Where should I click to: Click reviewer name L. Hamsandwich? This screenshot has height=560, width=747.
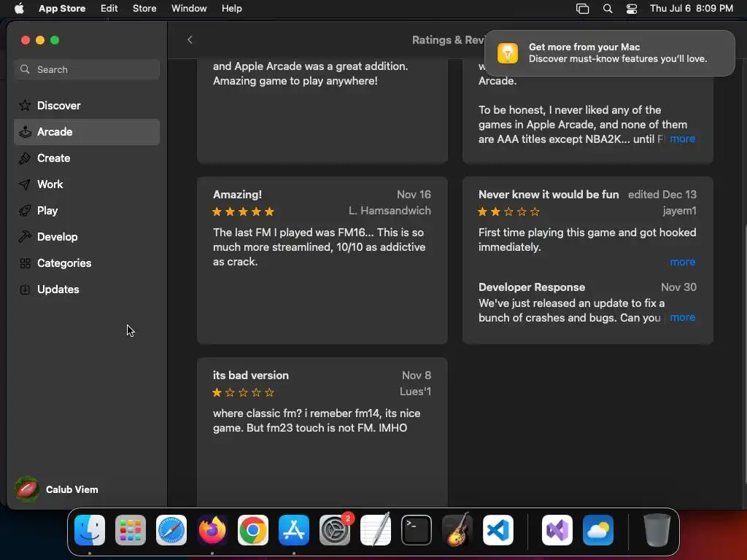tap(390, 211)
